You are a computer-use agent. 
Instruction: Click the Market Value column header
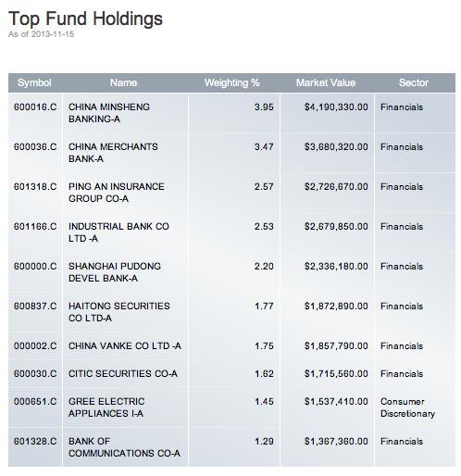(326, 82)
